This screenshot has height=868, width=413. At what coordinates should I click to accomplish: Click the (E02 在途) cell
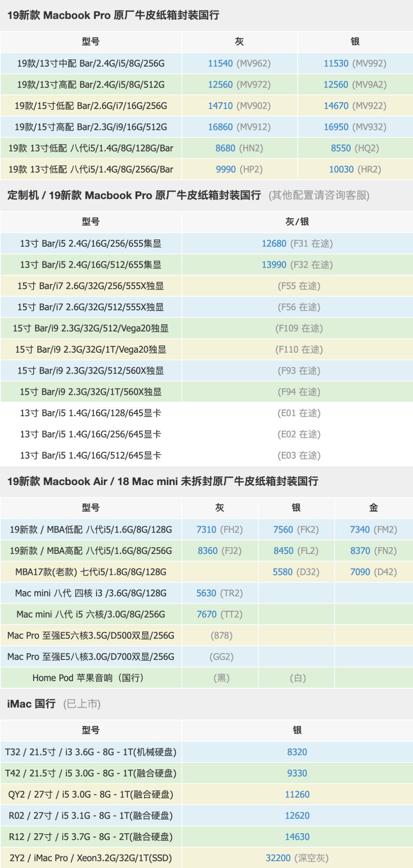coord(299,435)
